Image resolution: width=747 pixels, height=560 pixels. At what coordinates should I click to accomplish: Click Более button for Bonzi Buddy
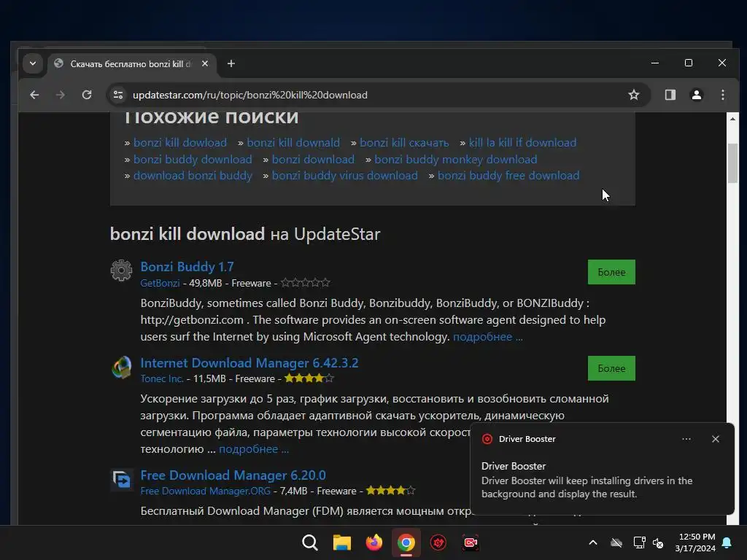pyautogui.click(x=611, y=272)
